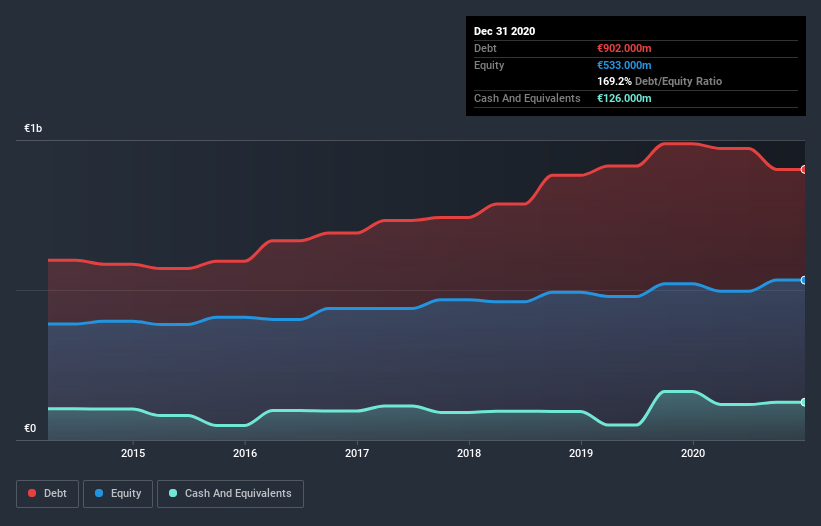Click the 2015 x-axis label
Viewport: 821px width, 526px height.
pyautogui.click(x=133, y=453)
